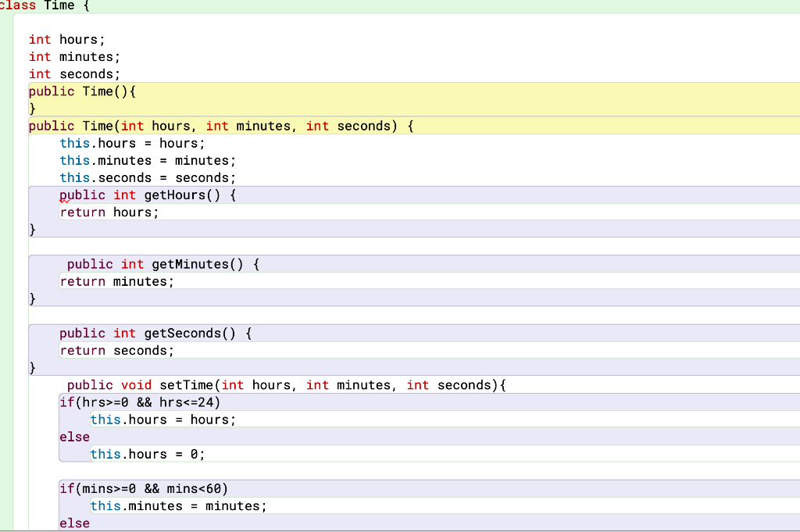Viewport: 800px width, 532px height.
Task: Click "this.hours = hours;" inside the Time constructor
Action: [x=132, y=143]
